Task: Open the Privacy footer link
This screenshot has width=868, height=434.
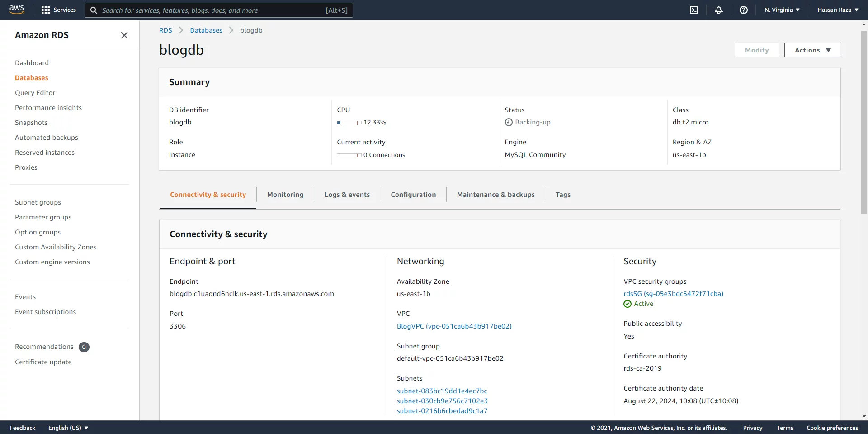Action: [753, 428]
